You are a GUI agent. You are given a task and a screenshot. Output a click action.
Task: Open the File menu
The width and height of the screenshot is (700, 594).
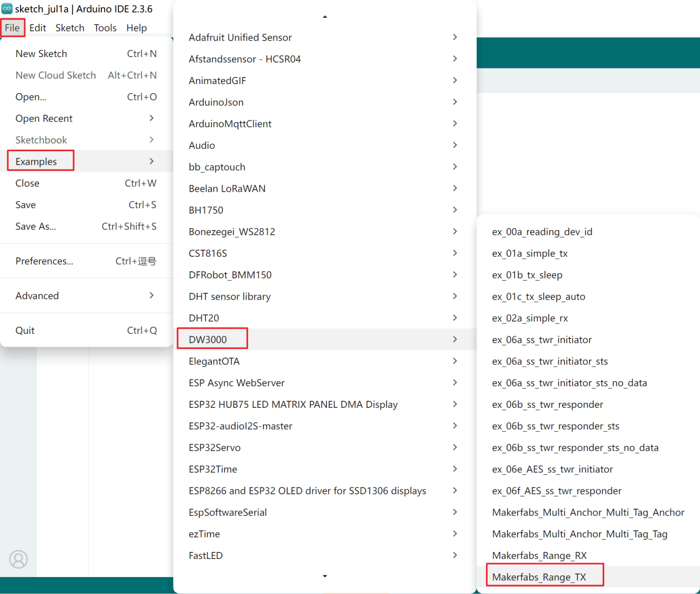(12, 28)
